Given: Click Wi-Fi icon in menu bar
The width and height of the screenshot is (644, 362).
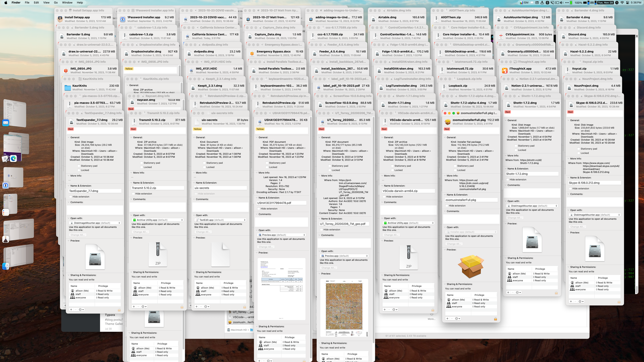Looking at the screenshot, I should point(622,3).
